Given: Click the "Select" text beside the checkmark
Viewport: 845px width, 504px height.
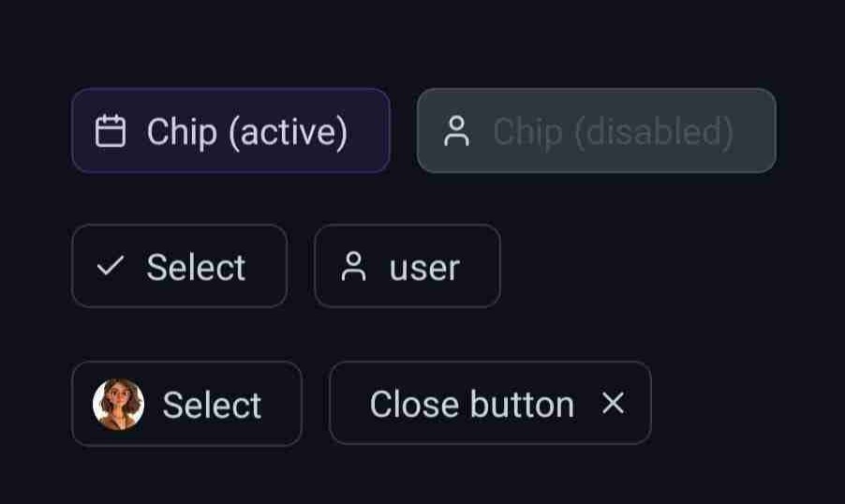Looking at the screenshot, I should tap(196, 268).
